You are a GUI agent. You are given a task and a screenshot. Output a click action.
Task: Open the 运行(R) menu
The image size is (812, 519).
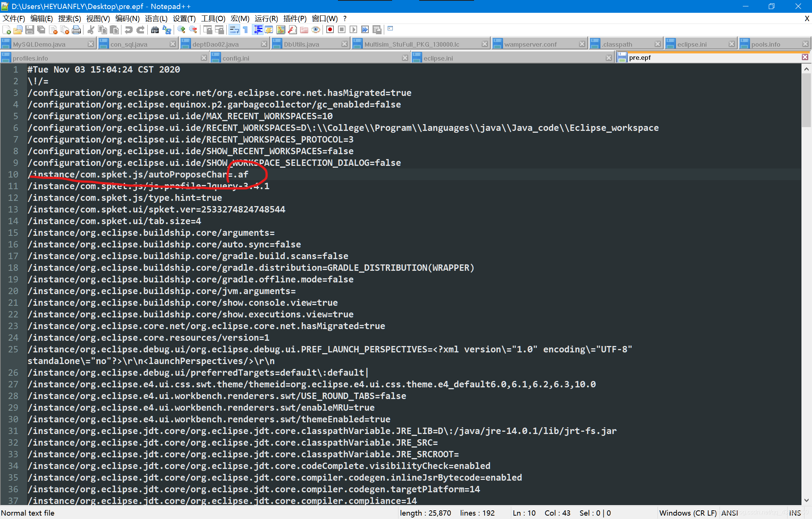(x=266, y=19)
